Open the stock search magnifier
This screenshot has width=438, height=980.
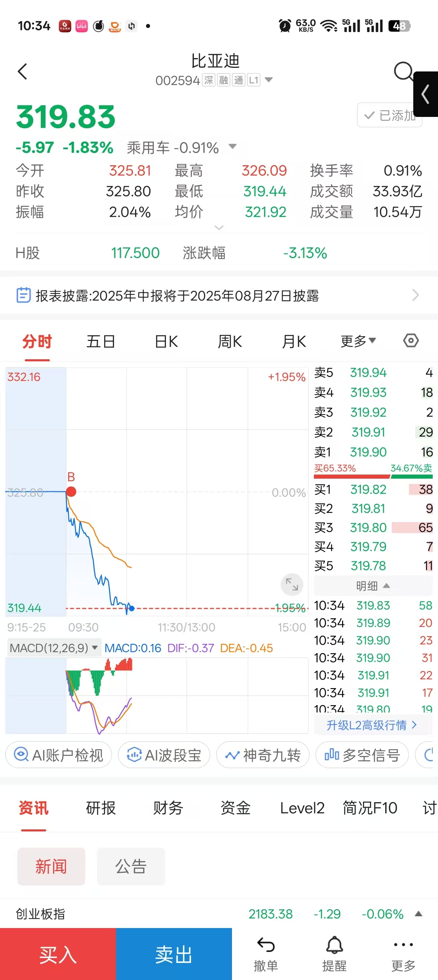(403, 71)
